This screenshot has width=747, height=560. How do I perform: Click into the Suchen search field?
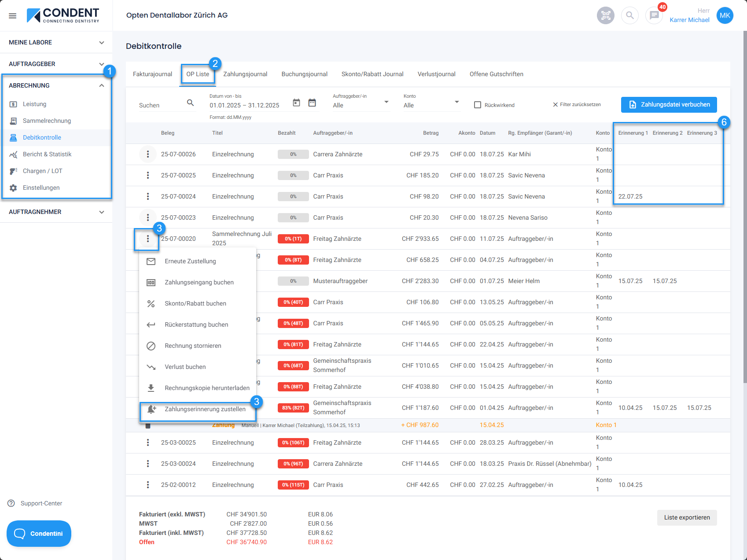pos(161,105)
